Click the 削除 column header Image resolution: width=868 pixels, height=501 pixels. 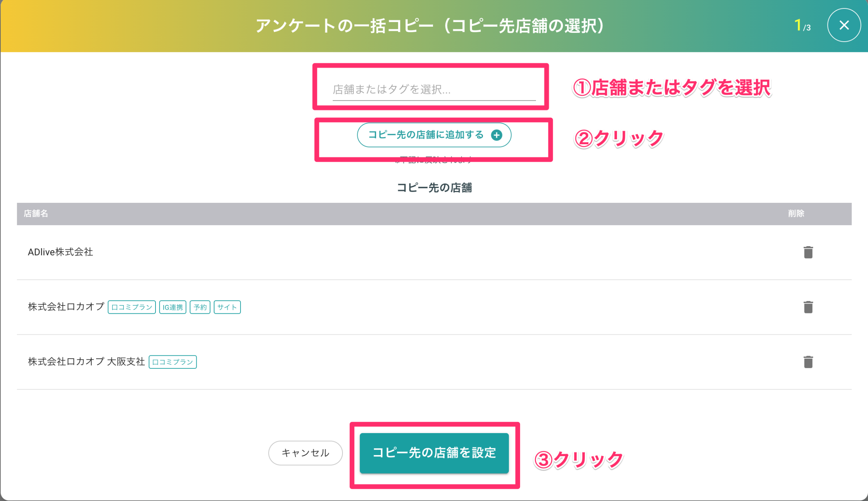point(796,214)
